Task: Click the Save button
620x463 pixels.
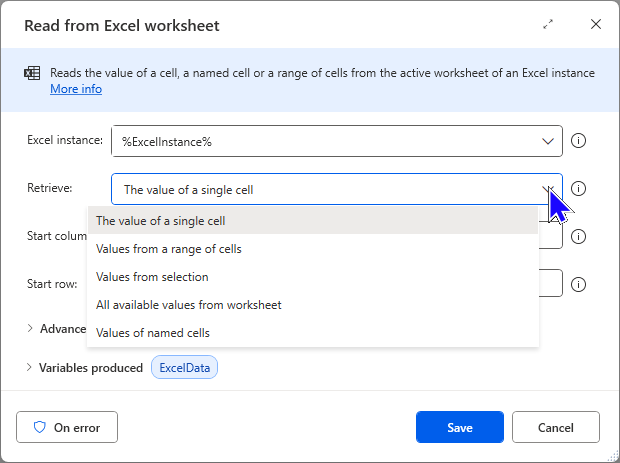Action: tap(460, 427)
